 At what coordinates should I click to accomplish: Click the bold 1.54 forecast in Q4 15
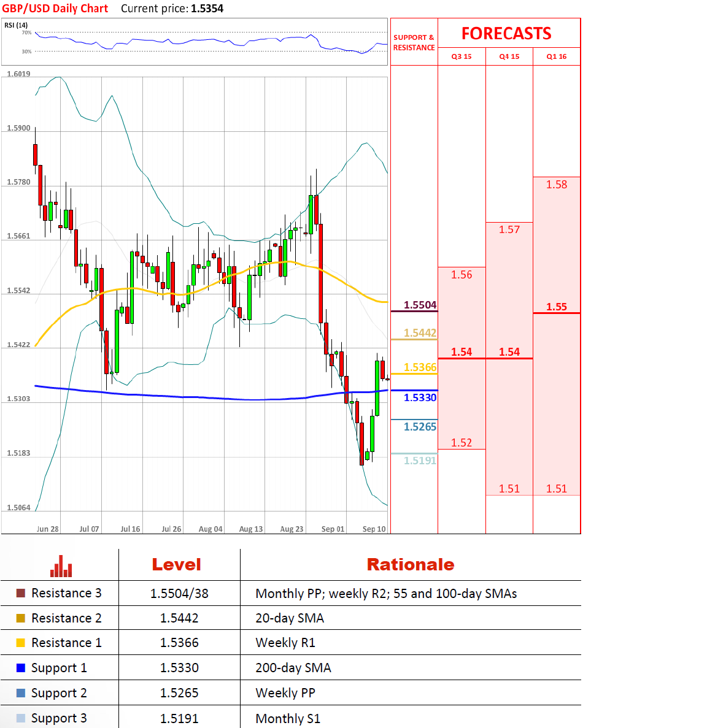click(x=509, y=352)
